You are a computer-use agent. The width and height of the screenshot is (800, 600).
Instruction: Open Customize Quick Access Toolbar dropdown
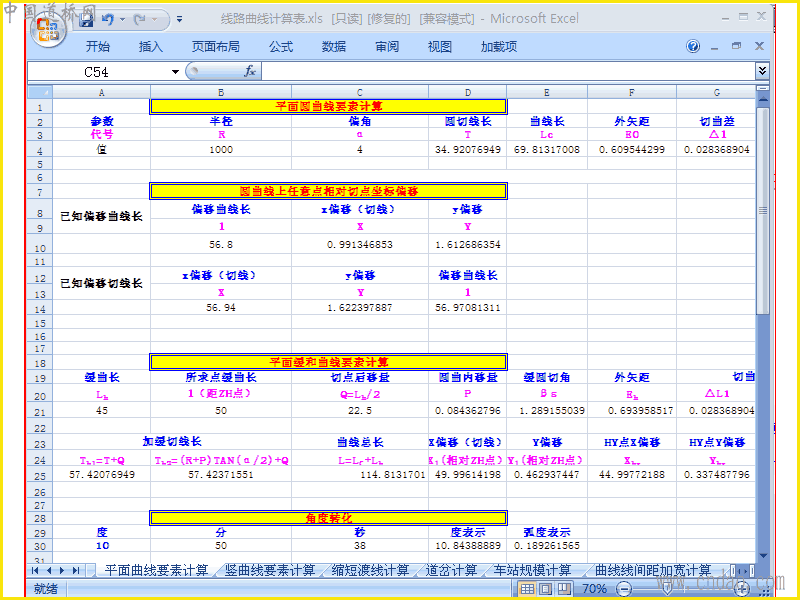[179, 19]
